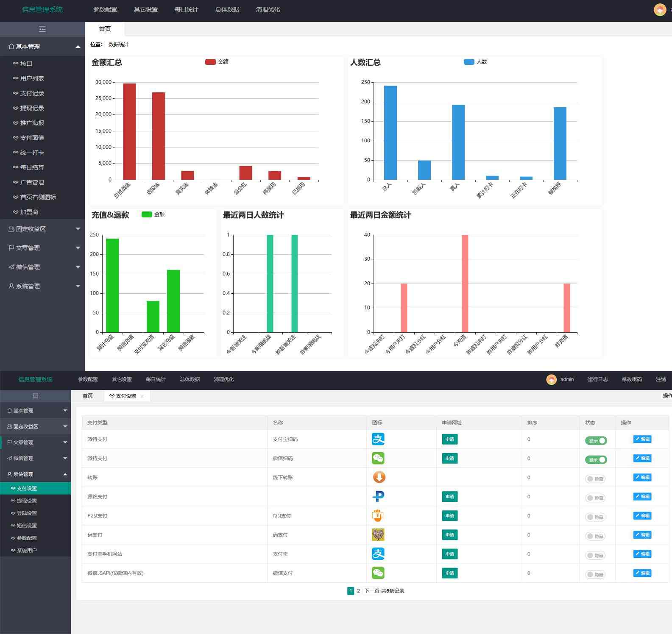Click the 码支付 QR code icon

[378, 534]
